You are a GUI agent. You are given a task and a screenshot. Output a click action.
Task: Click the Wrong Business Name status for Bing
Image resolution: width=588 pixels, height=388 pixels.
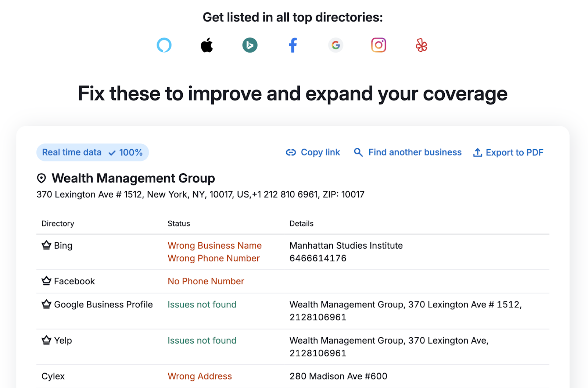(215, 245)
